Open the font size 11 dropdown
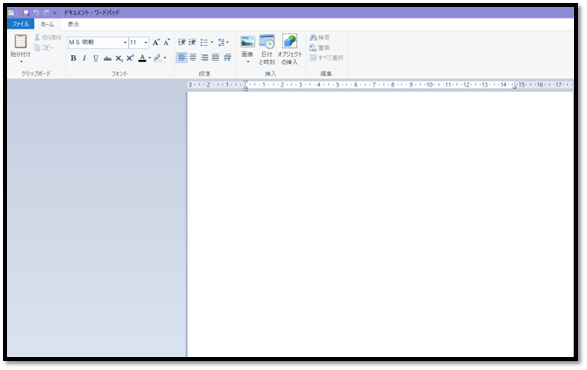Screen dimensions: 587x370 pos(146,43)
